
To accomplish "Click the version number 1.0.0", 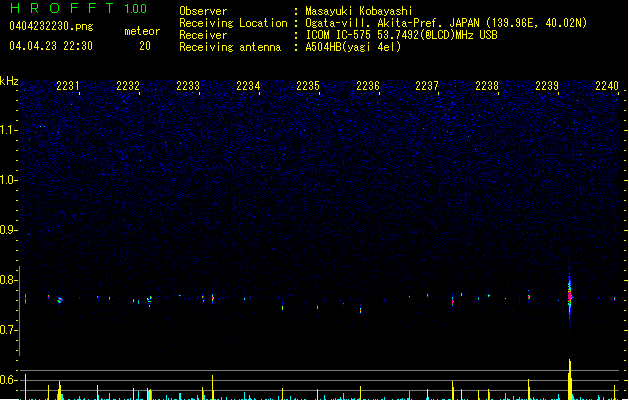I will click(x=135, y=8).
